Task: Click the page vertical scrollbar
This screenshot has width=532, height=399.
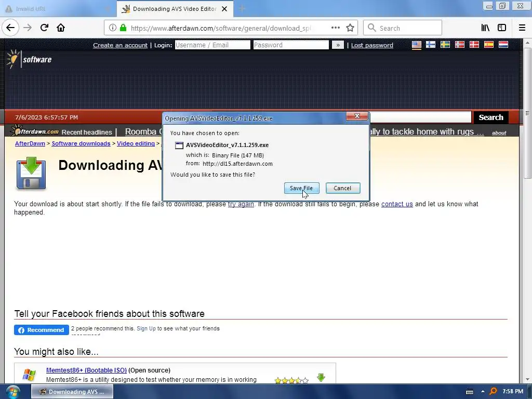Action: tap(527, 112)
